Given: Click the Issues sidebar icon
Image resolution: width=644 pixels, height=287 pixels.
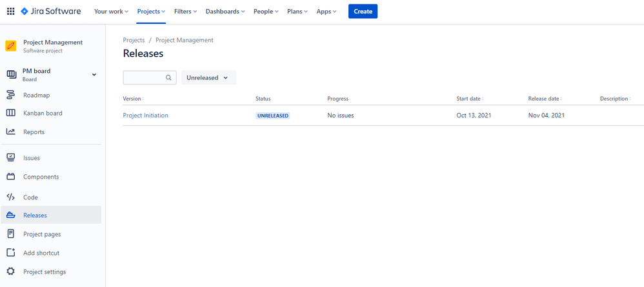Looking at the screenshot, I should click(x=11, y=157).
